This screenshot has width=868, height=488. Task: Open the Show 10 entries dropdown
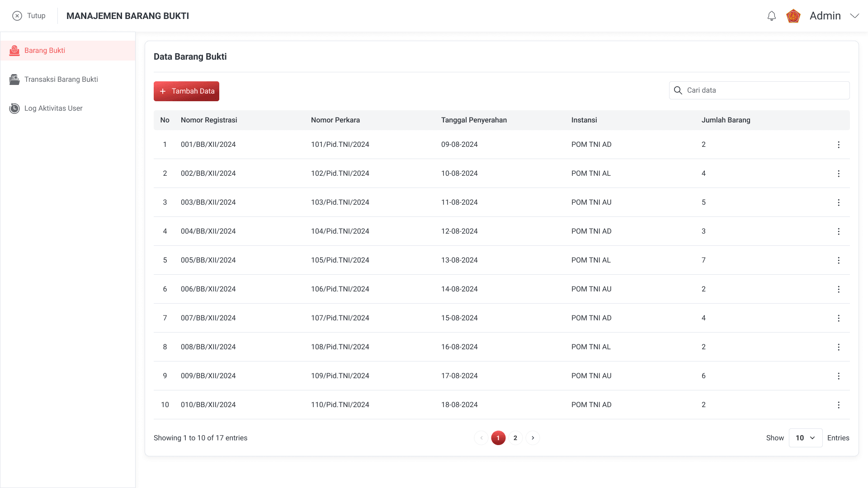(x=805, y=438)
